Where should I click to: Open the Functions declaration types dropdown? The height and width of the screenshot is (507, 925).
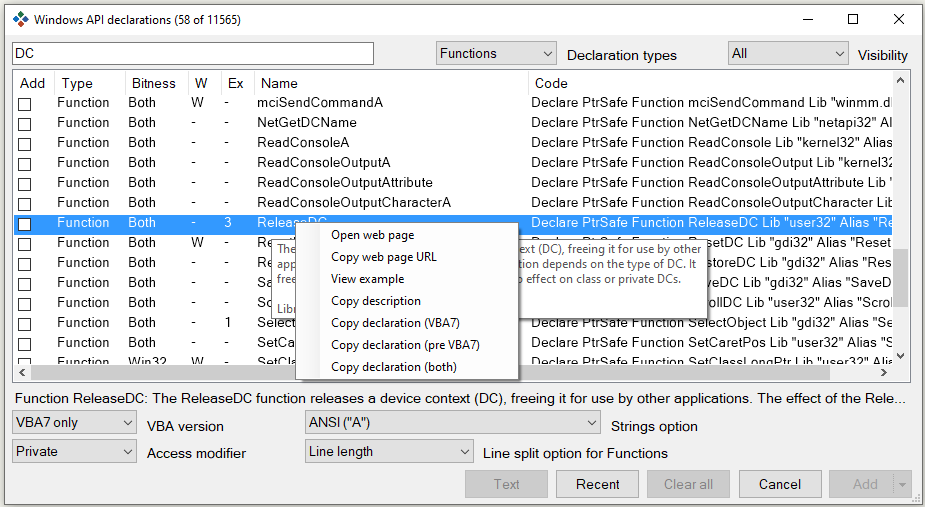pyautogui.click(x=496, y=53)
